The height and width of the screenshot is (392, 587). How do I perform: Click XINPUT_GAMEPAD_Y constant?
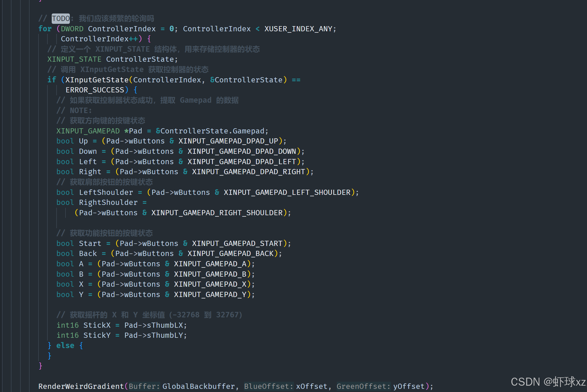210,294
